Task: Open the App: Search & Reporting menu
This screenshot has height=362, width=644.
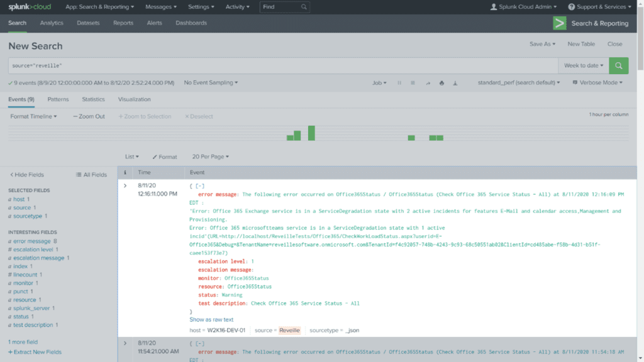Action: click(99, 7)
